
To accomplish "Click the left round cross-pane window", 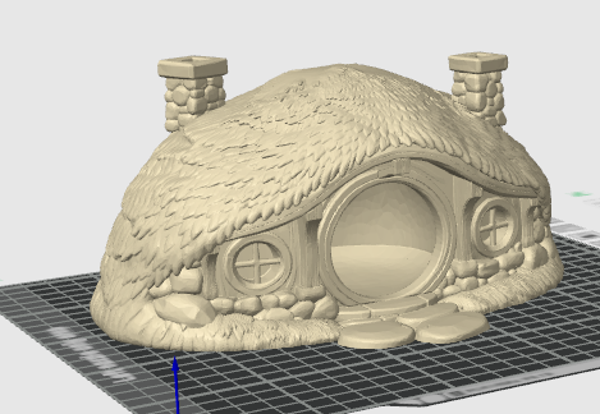I will tap(257, 264).
